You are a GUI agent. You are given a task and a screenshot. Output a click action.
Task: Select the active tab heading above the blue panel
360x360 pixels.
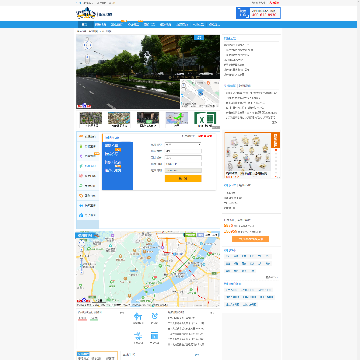tap(112, 138)
